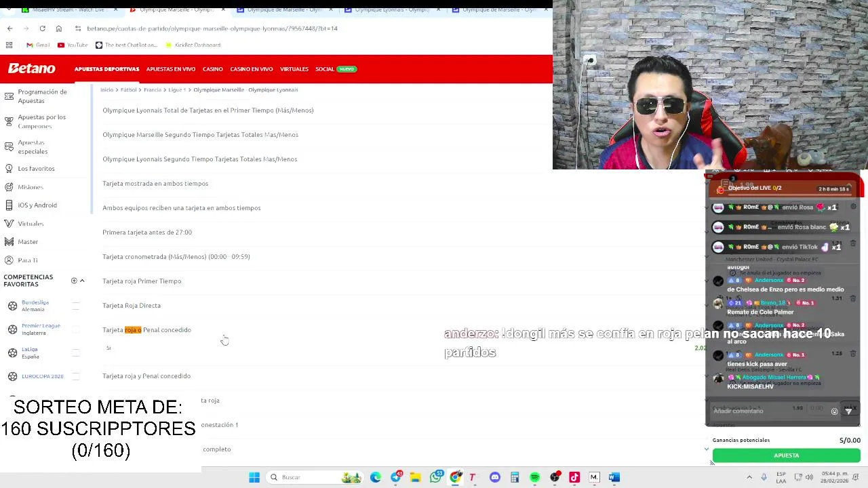
Task: Open Casino menu item
Action: pos(213,69)
